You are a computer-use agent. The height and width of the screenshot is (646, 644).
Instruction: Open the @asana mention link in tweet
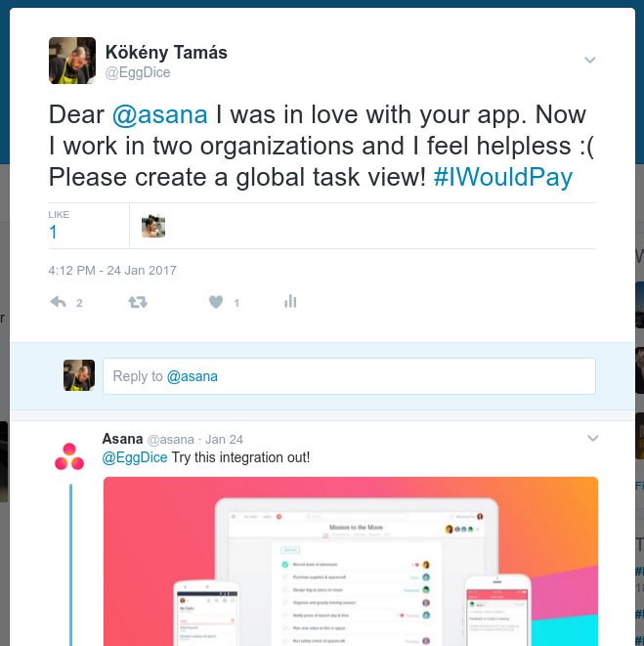(x=160, y=114)
